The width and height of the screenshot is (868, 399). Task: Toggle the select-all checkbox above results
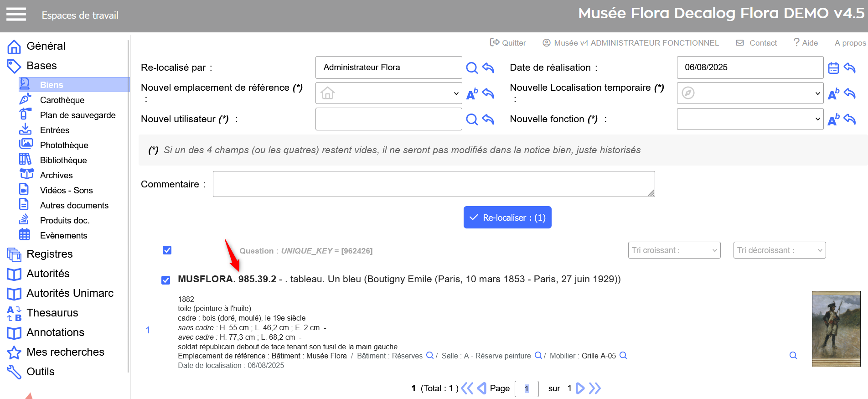click(x=167, y=250)
